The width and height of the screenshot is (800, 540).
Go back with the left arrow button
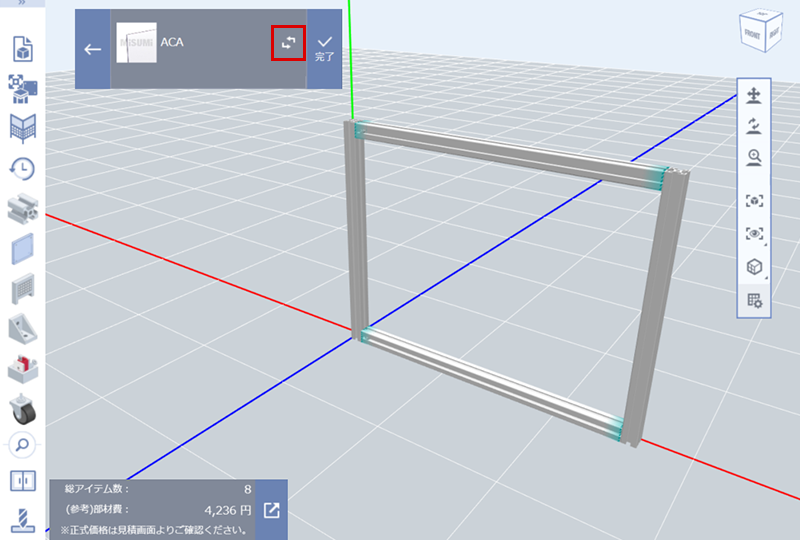click(x=93, y=49)
